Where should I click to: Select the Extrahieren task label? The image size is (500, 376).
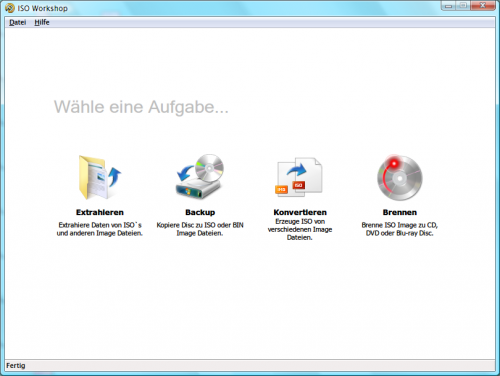(100, 212)
